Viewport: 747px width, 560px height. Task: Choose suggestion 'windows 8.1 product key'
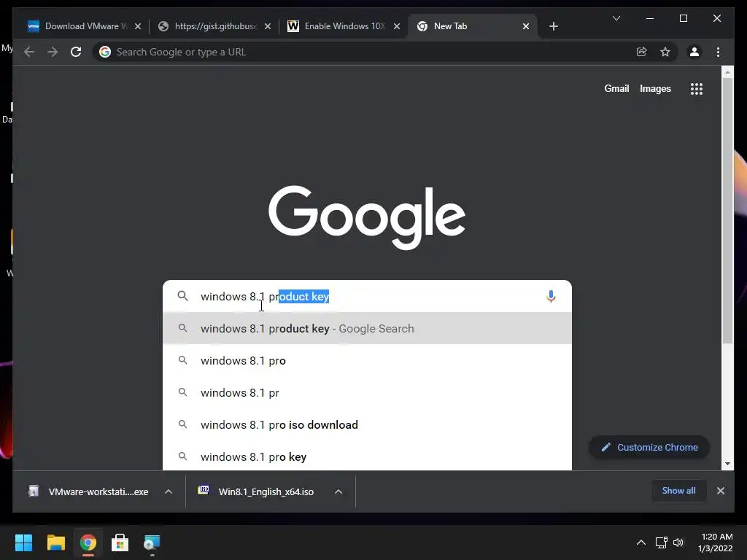click(x=367, y=329)
